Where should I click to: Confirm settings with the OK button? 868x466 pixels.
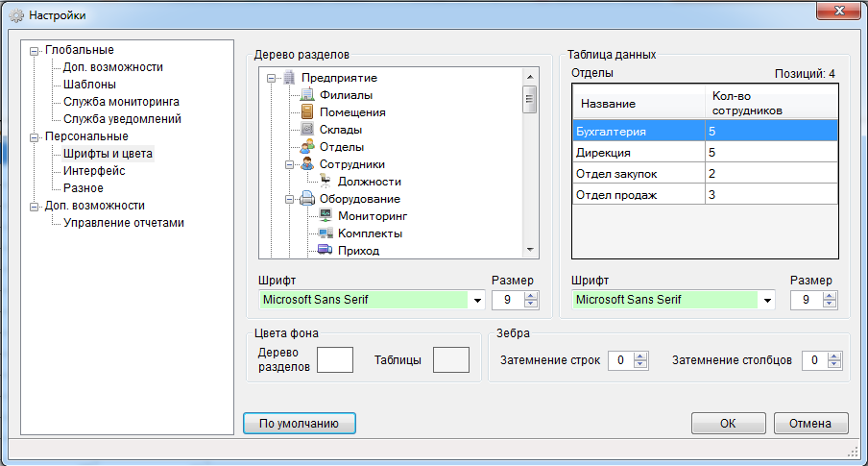pos(729,424)
